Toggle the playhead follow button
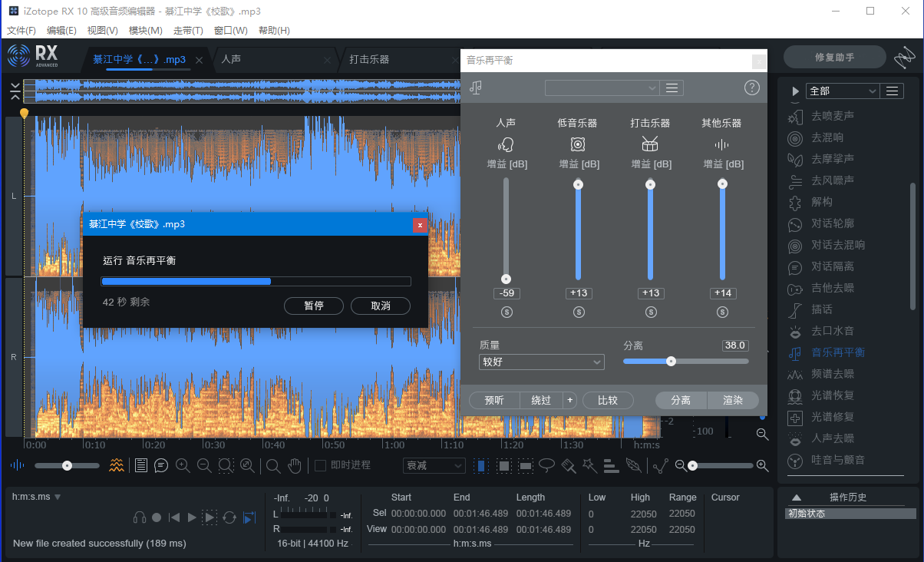924x562 pixels. point(249,517)
